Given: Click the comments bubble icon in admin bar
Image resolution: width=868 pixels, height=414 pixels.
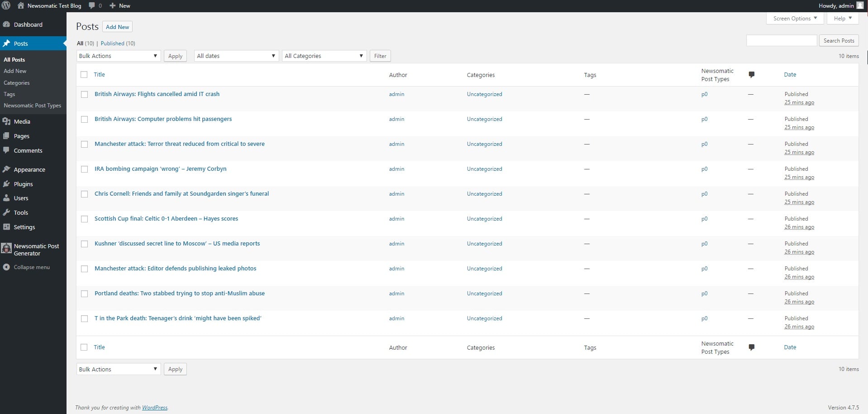Looking at the screenshot, I should click(x=92, y=6).
